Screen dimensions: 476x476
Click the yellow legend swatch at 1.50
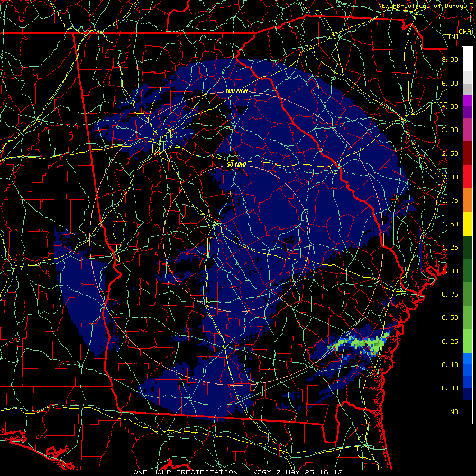(x=467, y=224)
